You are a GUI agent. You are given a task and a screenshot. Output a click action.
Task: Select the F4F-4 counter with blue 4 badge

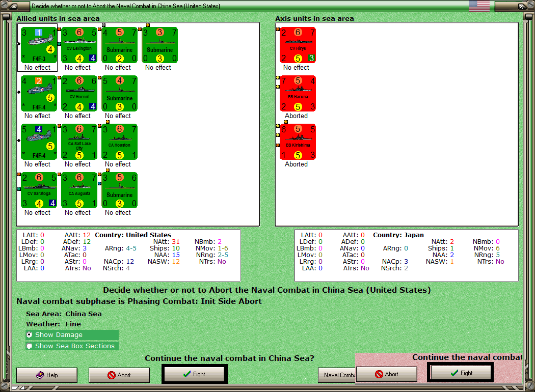point(39,142)
